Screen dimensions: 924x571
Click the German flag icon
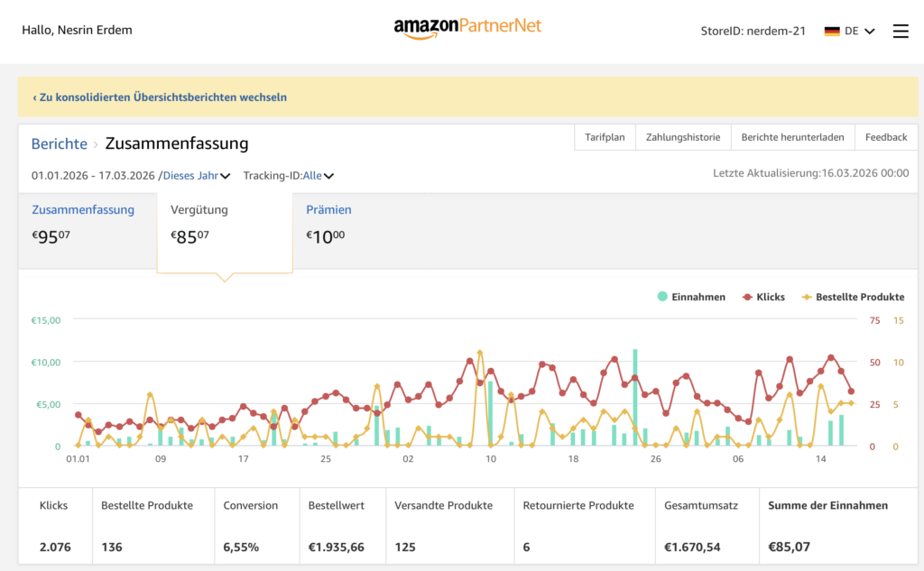[x=831, y=31]
